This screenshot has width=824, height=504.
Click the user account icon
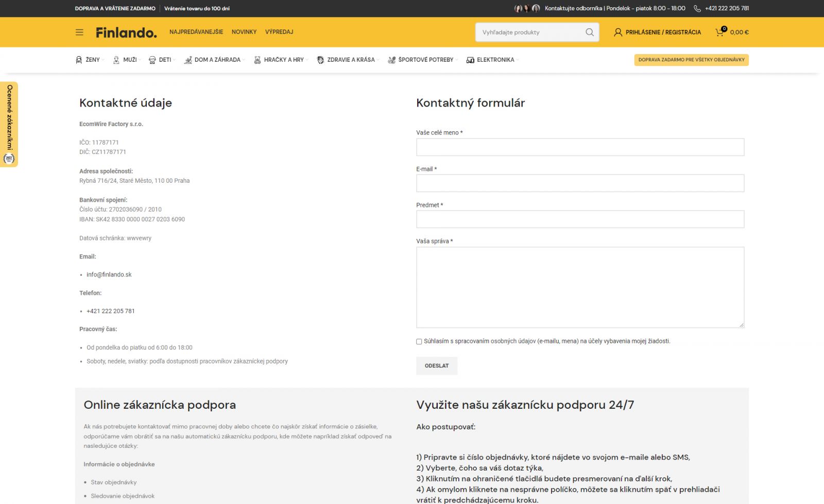click(618, 32)
